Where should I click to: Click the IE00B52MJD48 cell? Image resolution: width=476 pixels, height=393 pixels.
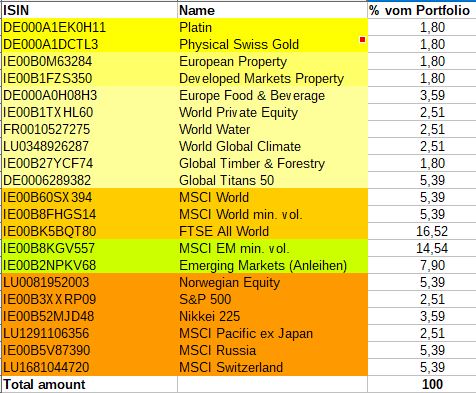point(89,316)
